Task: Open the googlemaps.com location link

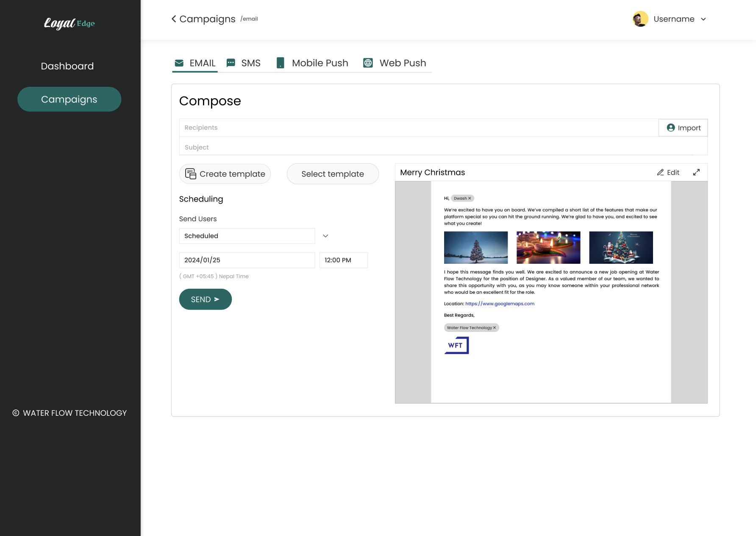Action: click(x=500, y=304)
